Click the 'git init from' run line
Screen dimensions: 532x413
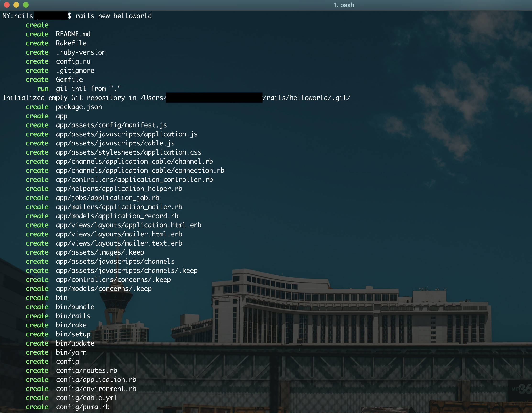88,89
